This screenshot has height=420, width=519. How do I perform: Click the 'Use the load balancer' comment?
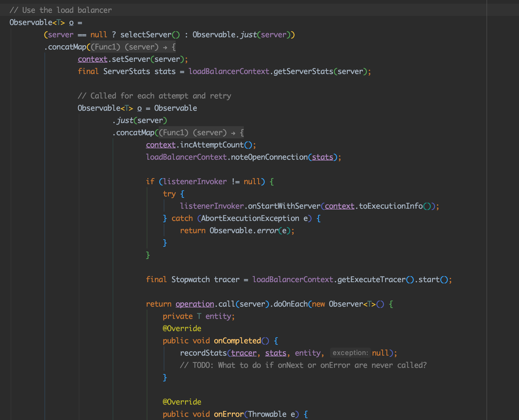pyautogui.click(x=60, y=10)
